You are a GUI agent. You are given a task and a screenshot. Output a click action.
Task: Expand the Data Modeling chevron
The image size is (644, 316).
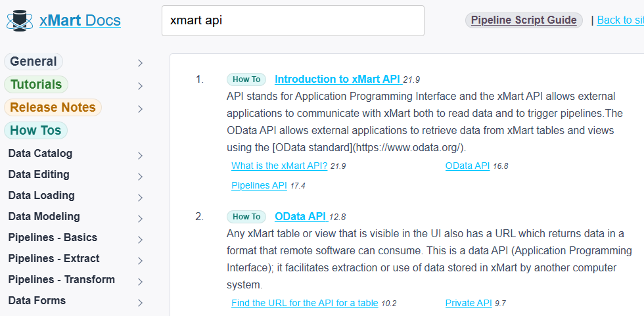(141, 218)
